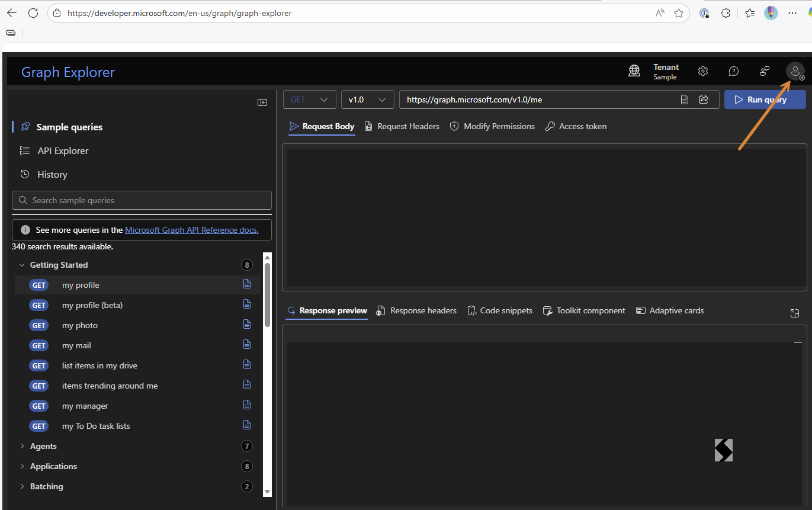Viewport: 812px width, 510px height.
Task: Click the document icon in the URL bar
Action: (685, 100)
